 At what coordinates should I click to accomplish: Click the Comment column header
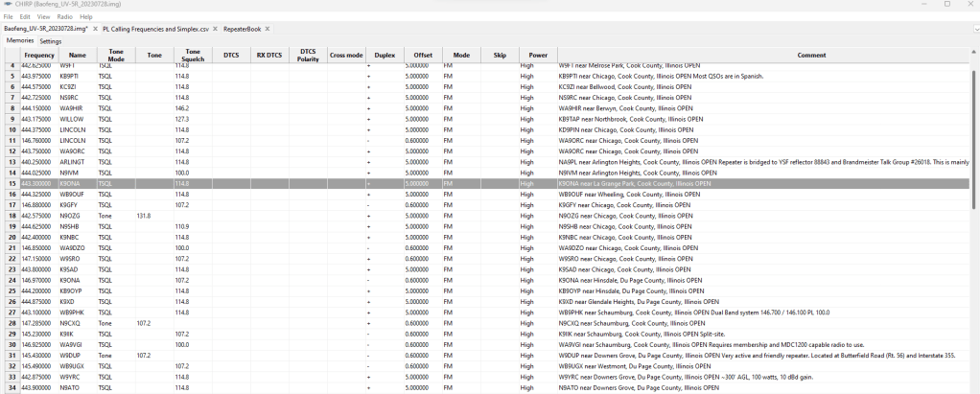[810, 56]
